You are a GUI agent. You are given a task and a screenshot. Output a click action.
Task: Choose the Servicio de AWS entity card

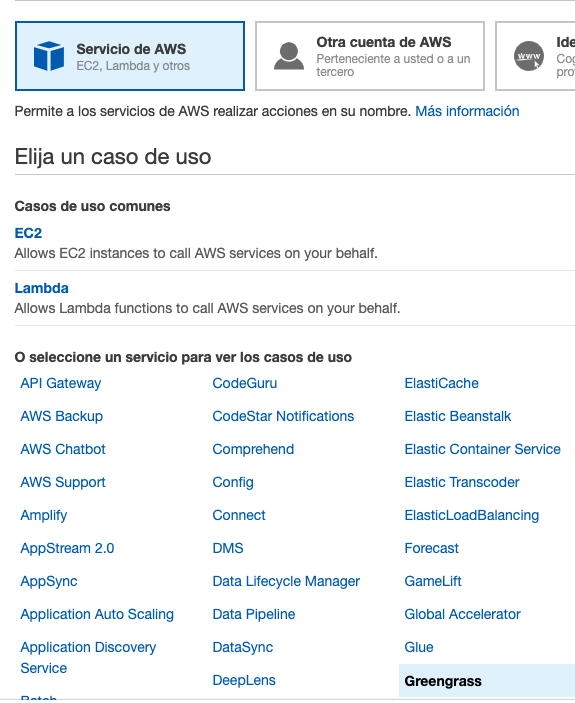click(130, 56)
